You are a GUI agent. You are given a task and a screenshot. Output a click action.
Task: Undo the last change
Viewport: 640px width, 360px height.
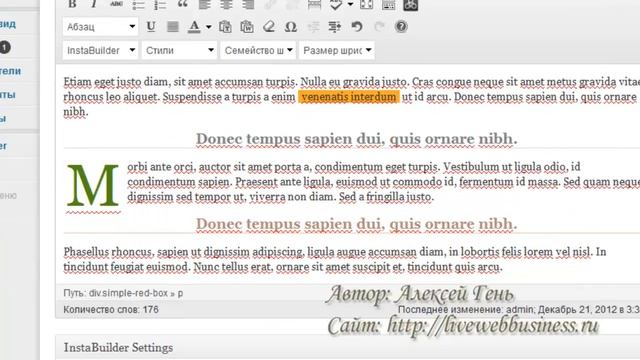[x=357, y=27]
